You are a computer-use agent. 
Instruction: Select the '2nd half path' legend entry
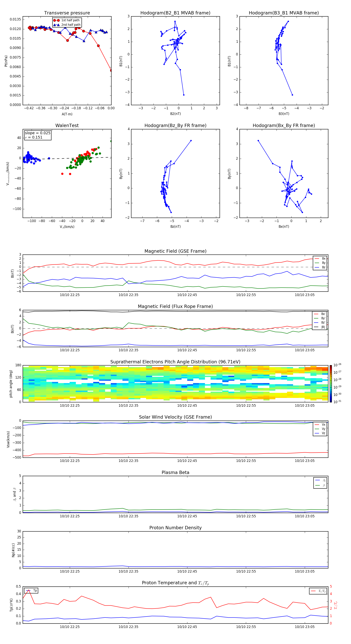(x=67, y=25)
